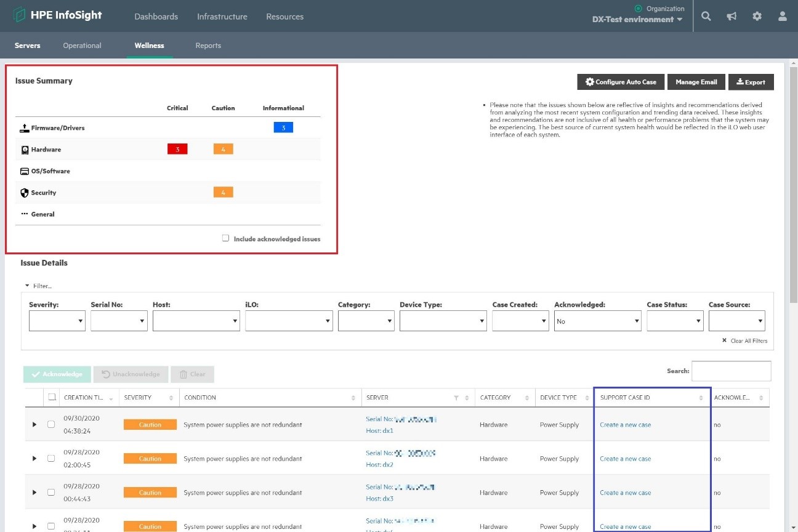This screenshot has height=532, width=798.
Task: Go to the Servers section
Action: [x=28, y=46]
